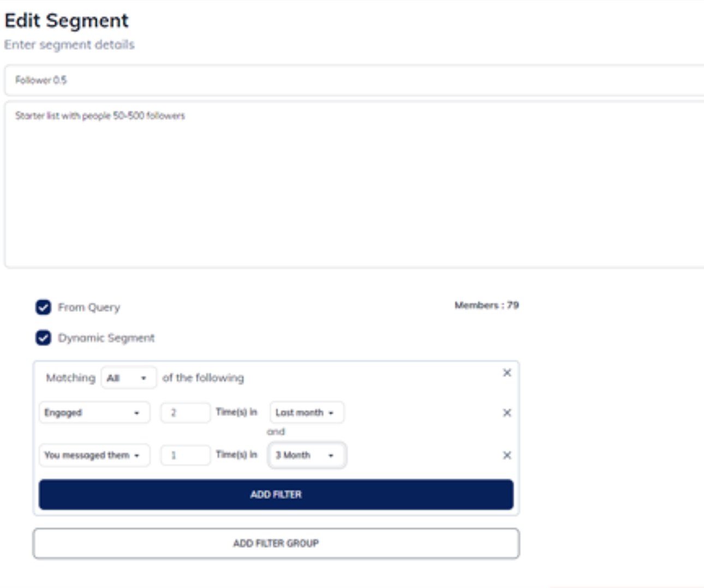Delete the Engaged filter row
704x588 pixels.
point(507,413)
